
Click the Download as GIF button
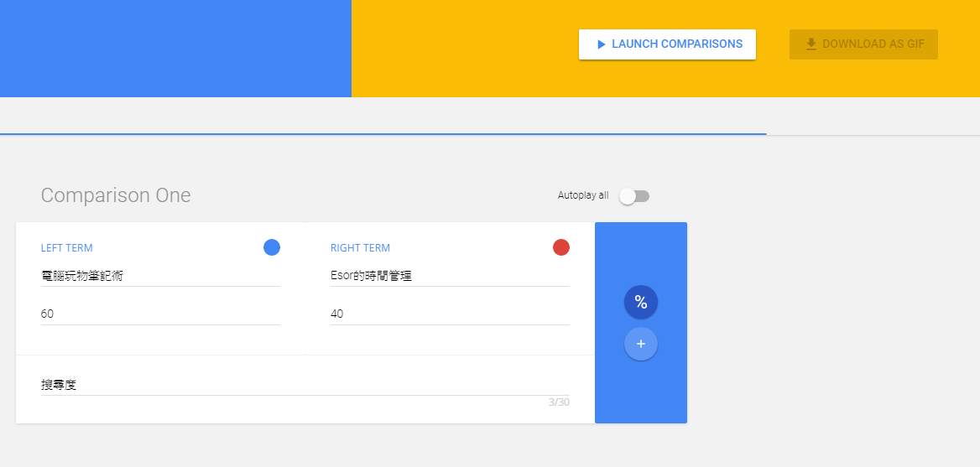tap(863, 44)
